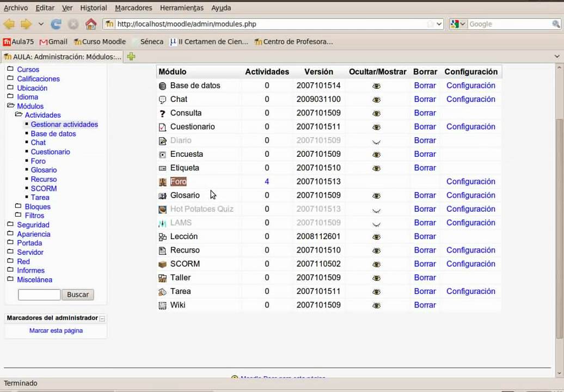Open the back/forward history dropdown arrow
This screenshot has height=392, width=564.
pos(41,24)
